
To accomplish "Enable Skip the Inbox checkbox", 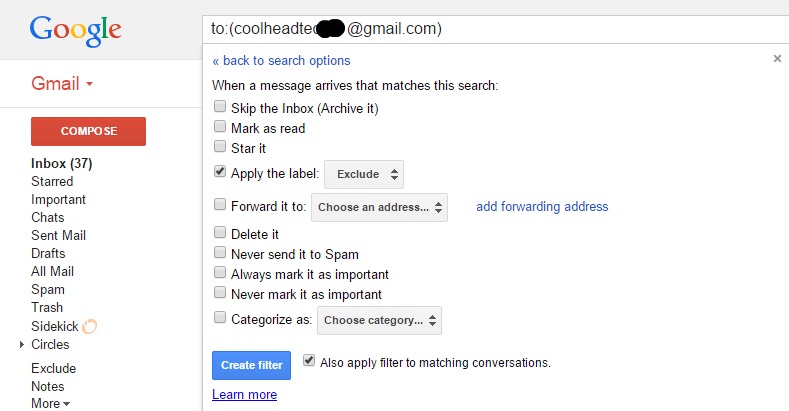I will pyautogui.click(x=220, y=107).
